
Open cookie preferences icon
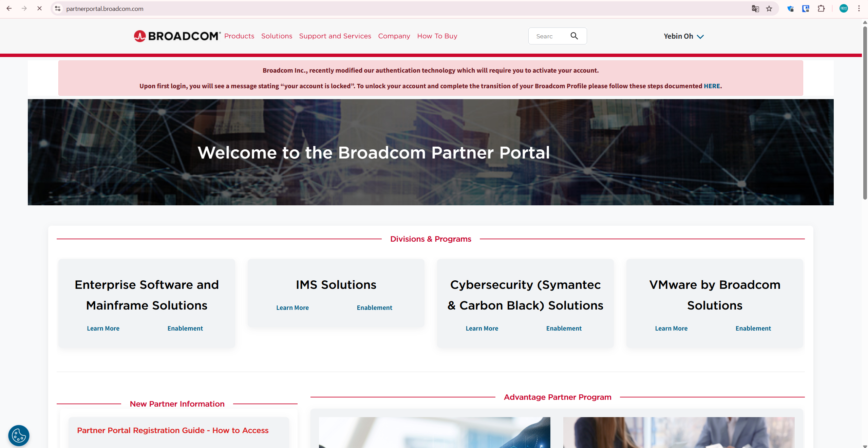tap(19, 435)
